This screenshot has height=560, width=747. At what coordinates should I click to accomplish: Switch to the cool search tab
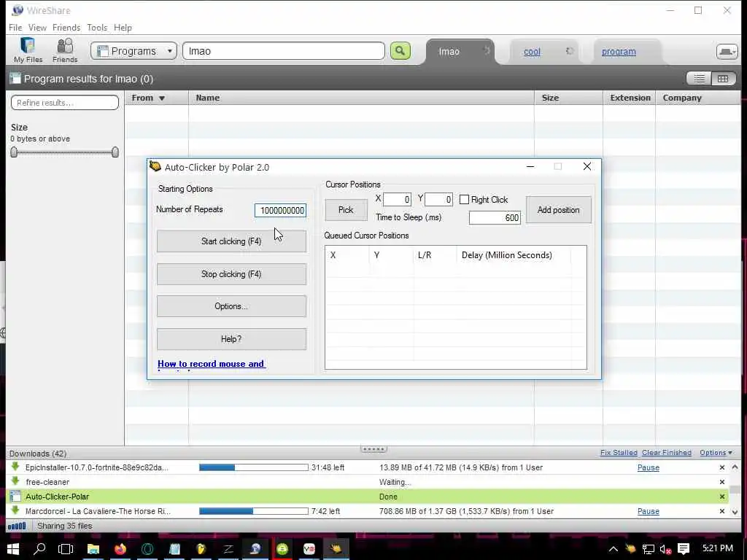[x=532, y=52]
